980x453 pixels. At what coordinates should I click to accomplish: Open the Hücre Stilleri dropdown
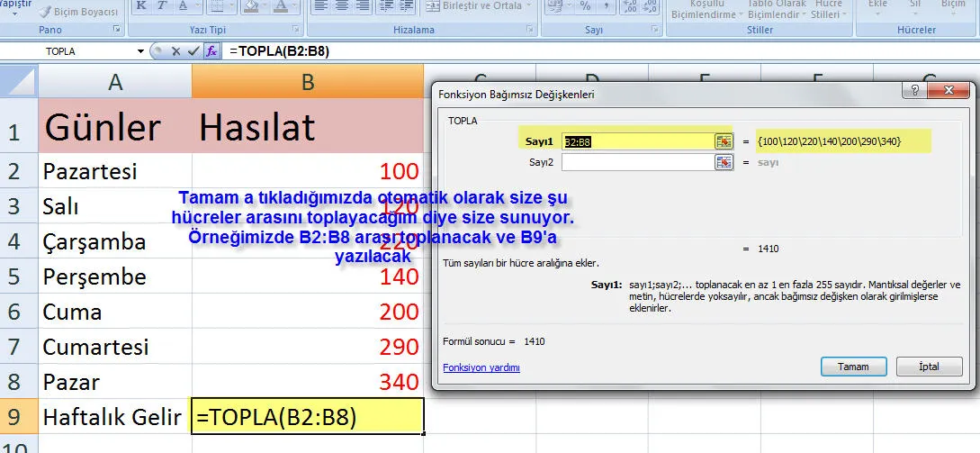pyautogui.click(x=825, y=9)
